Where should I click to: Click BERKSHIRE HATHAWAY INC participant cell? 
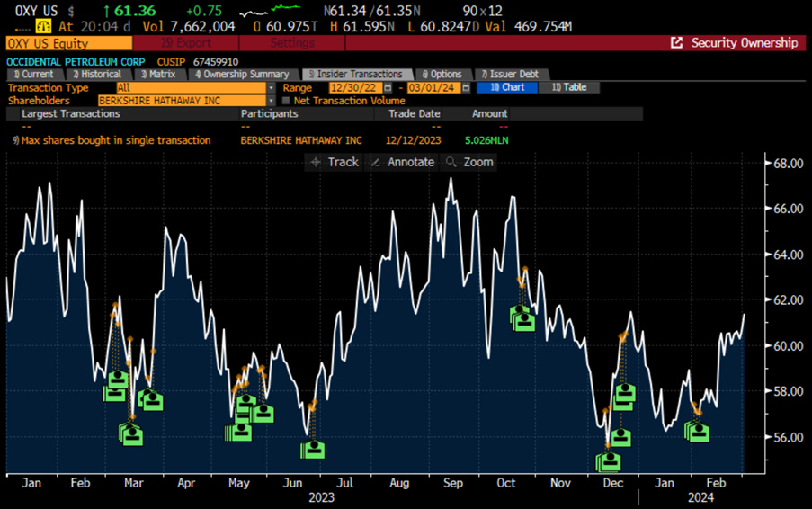pyautogui.click(x=301, y=140)
